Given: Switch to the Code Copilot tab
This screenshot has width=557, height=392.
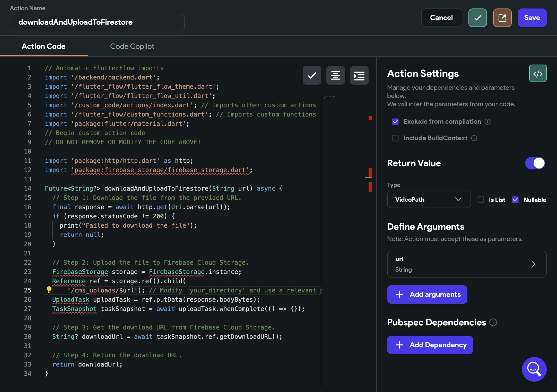Looking at the screenshot, I should (132, 46).
